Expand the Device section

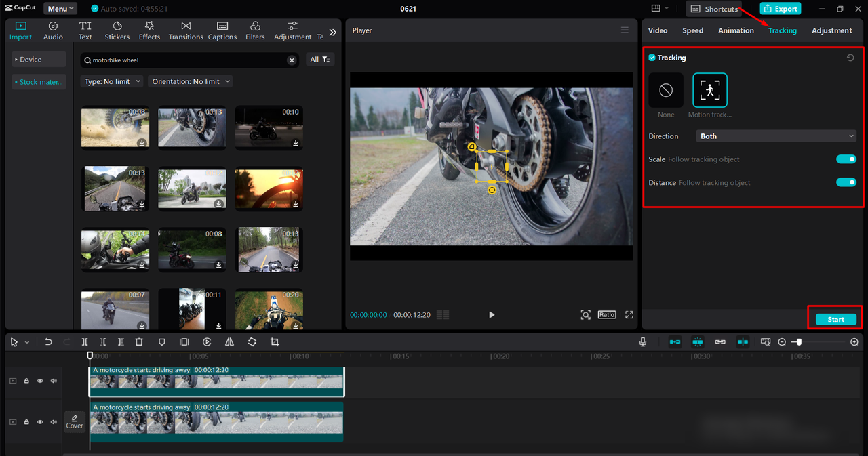[x=39, y=60]
